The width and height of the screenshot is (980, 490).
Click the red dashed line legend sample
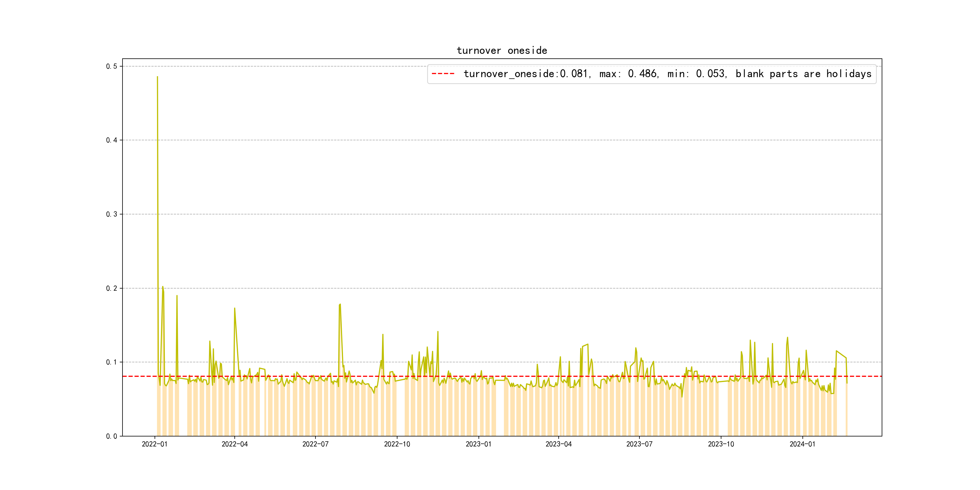(443, 74)
